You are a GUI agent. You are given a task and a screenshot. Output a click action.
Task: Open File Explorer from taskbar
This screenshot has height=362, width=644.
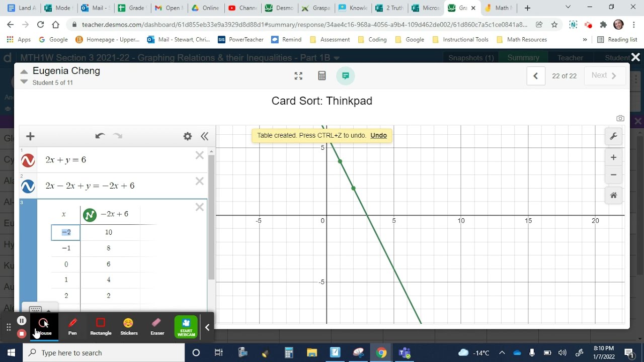pyautogui.click(x=311, y=352)
